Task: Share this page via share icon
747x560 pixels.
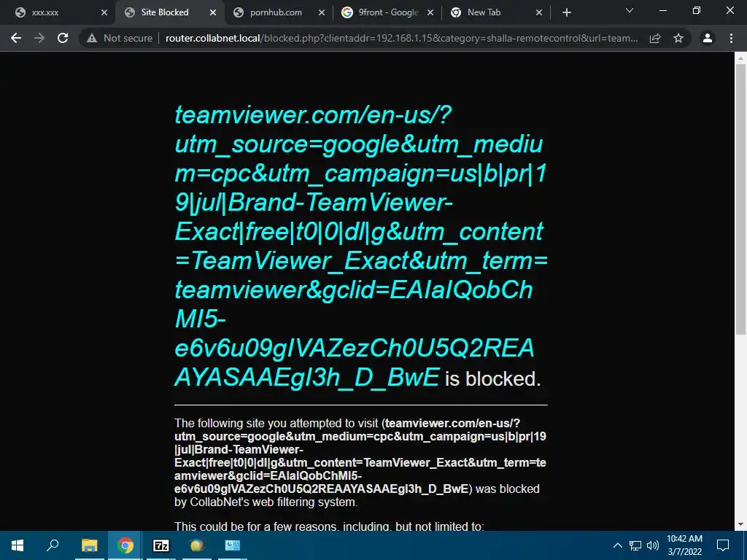Action: [655, 38]
